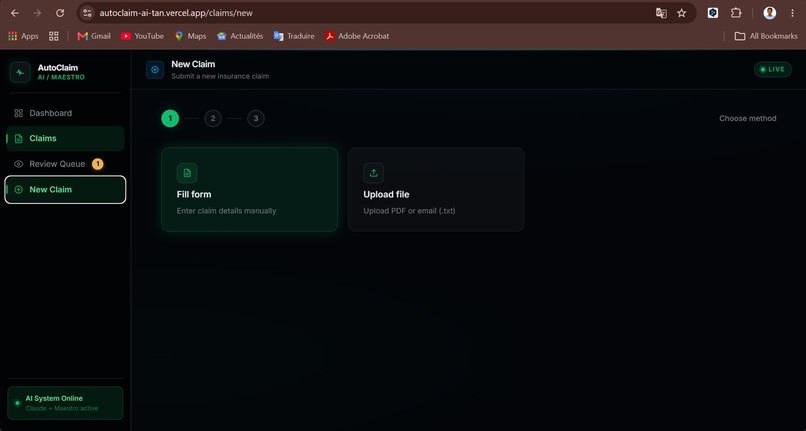Click 'Upload PDF or email (.txt)' text
This screenshot has height=431, width=806.
409,211
